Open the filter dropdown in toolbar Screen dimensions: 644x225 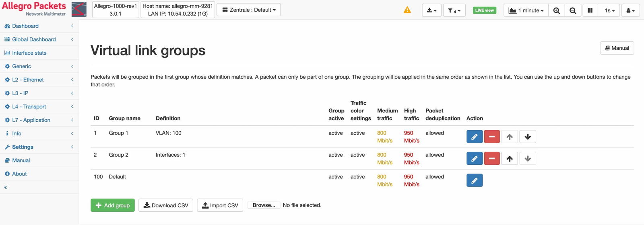(454, 10)
